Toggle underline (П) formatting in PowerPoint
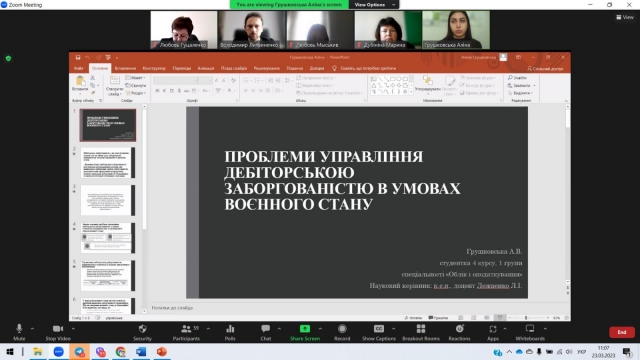This screenshot has width=640, height=360. tap(172, 91)
